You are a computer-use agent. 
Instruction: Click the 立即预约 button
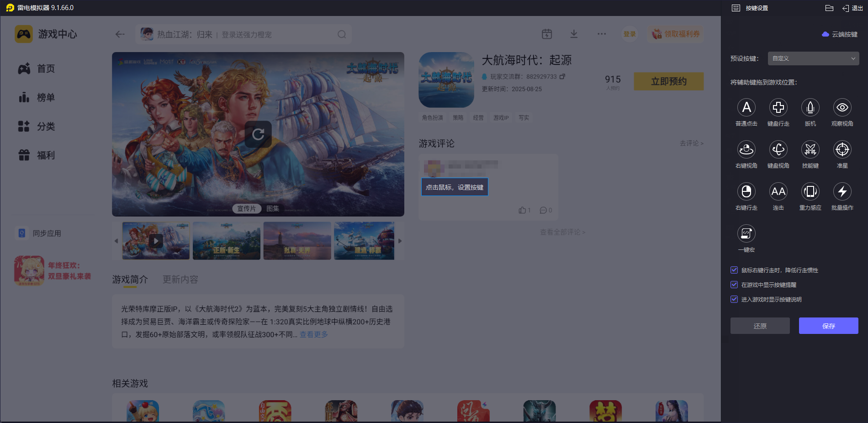tap(668, 81)
